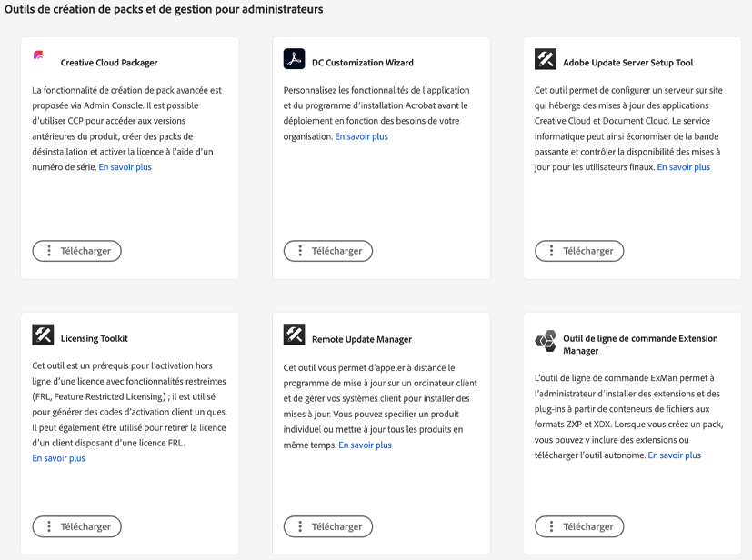752x560 pixels.
Task: Open En savoir plus under Licensing Toolkit
Action: click(x=58, y=458)
